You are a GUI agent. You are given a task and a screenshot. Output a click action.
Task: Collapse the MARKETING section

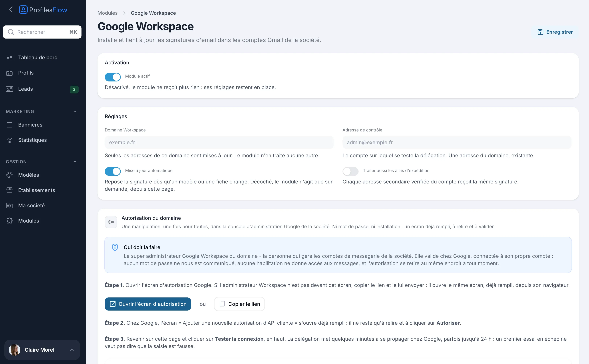coord(75,111)
